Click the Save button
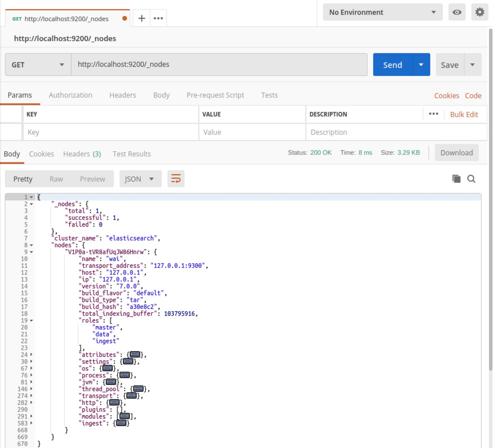Viewport: 493px width, 448px height. tap(450, 65)
